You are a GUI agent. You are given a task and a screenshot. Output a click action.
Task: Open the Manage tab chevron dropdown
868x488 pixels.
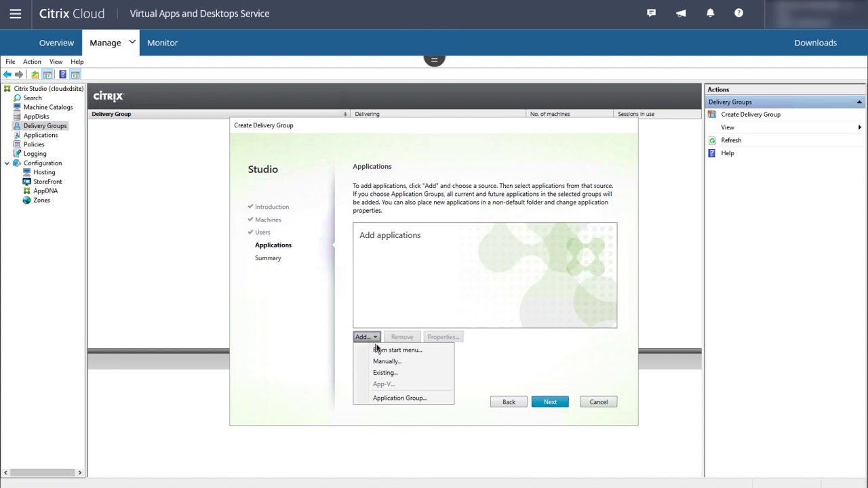pos(132,42)
